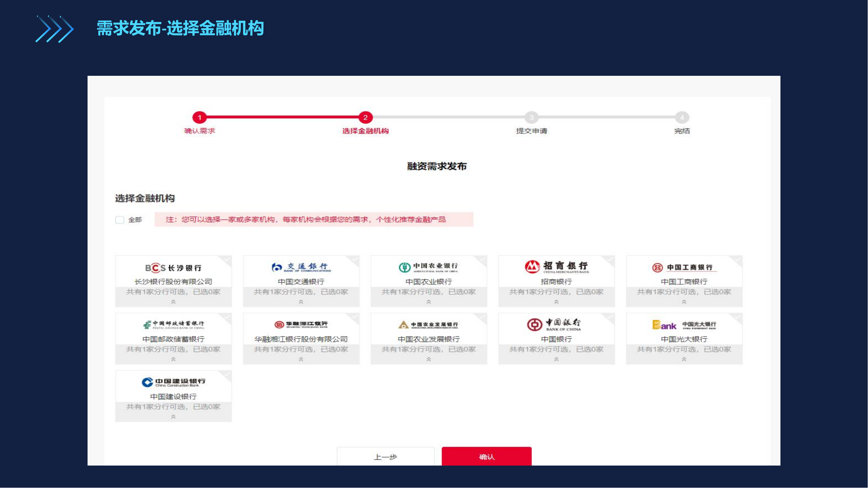
Task: Click the 提交申请 step label
Action: click(532, 131)
